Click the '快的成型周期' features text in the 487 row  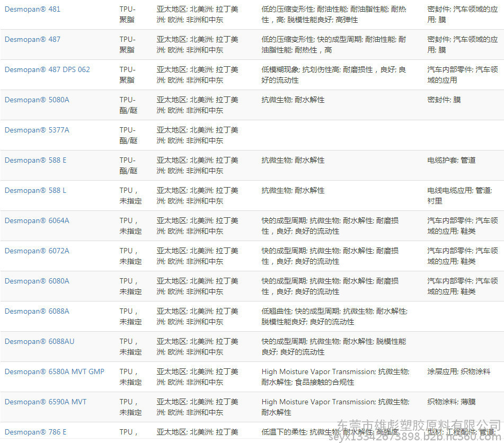(x=334, y=45)
